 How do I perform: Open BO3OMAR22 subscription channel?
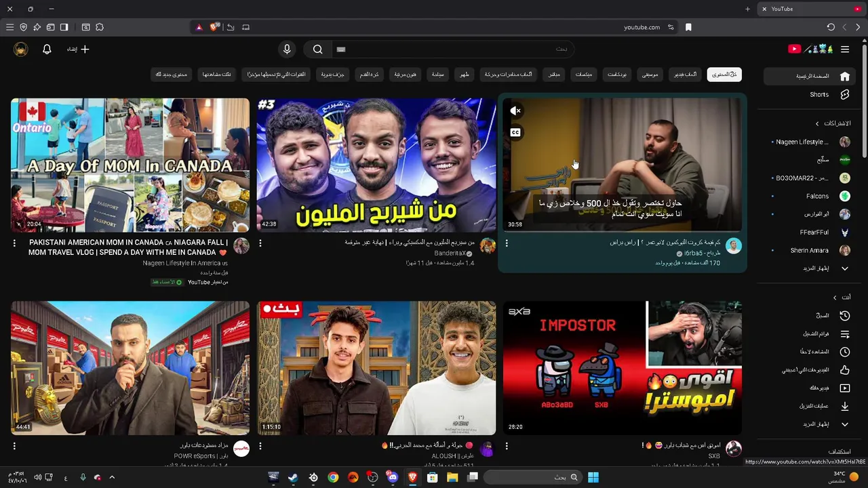click(810, 178)
